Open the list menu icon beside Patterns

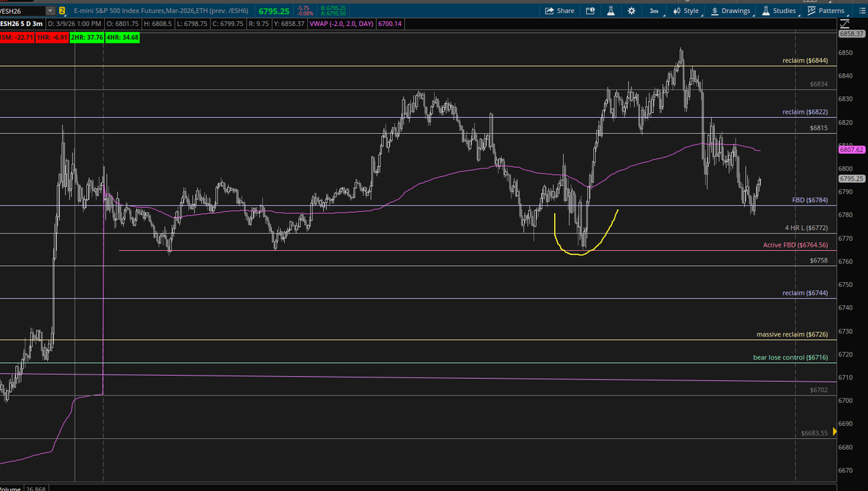(861, 11)
